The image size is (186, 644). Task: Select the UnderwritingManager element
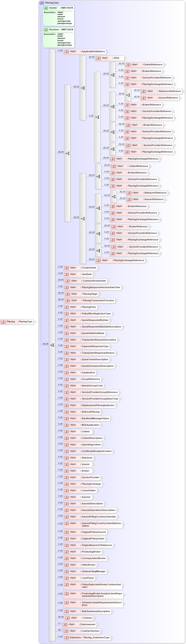[x=85, y=572]
